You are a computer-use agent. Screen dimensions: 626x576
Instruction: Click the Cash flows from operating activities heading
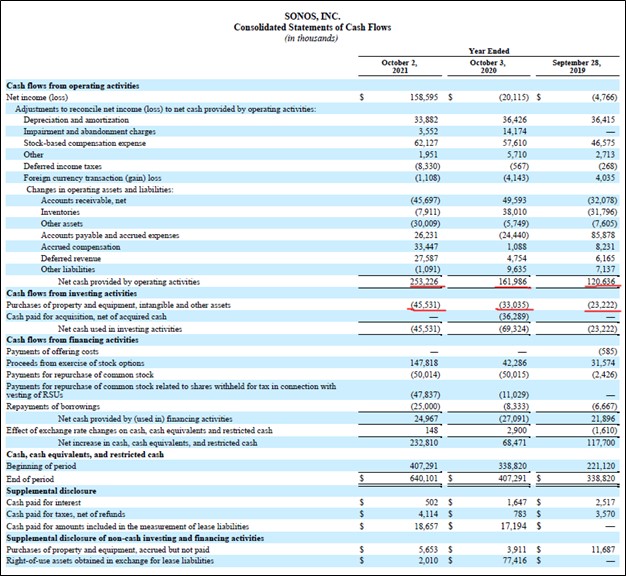point(73,87)
